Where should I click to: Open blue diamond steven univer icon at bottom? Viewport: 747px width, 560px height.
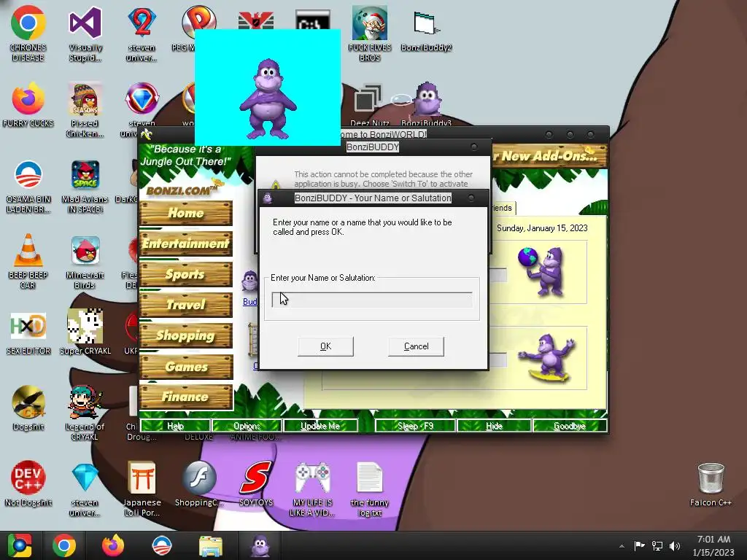[x=85, y=489]
